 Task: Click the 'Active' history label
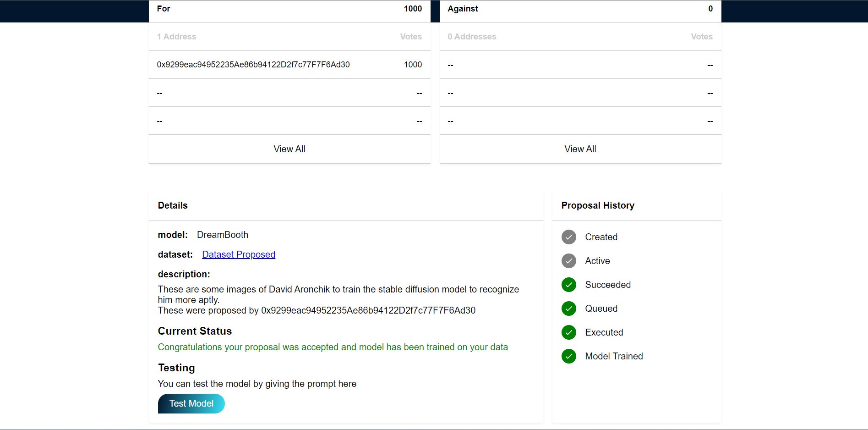[597, 261]
